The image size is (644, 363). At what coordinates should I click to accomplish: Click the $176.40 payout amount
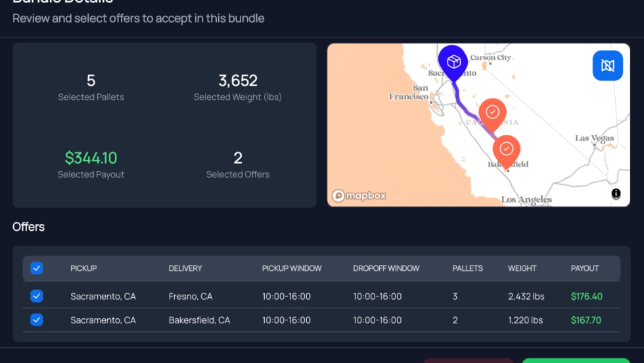[x=587, y=297]
